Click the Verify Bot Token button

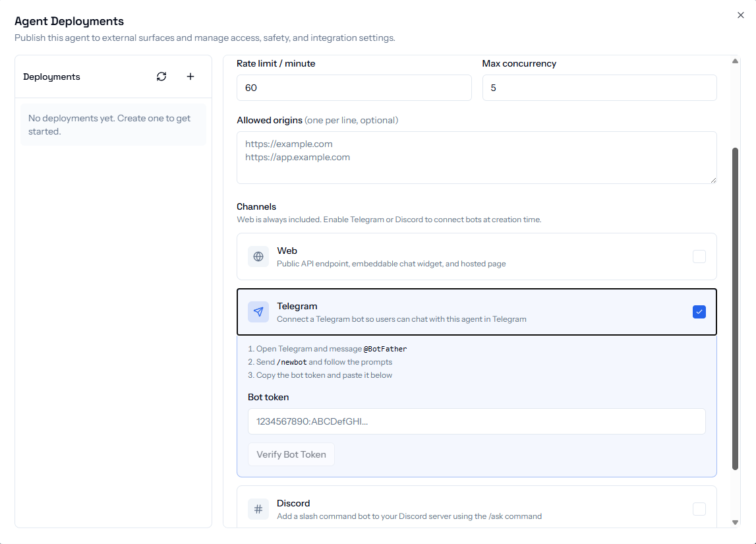click(x=291, y=454)
